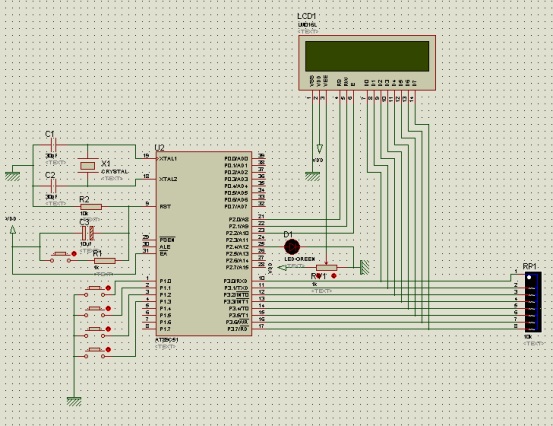Select resistor R1 near reset button
Screen dimensions: 553x426
click(x=105, y=261)
